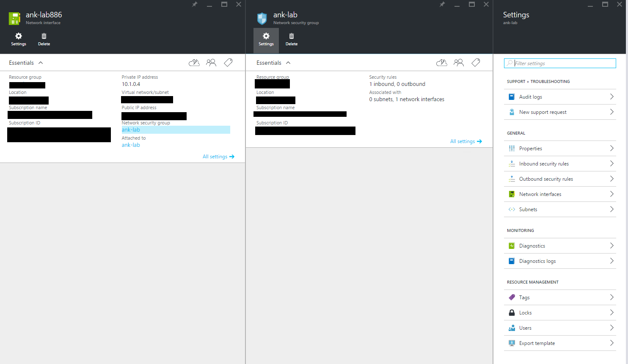Image resolution: width=628 pixels, height=364 pixels.
Task: Maximize the ank-lab security group blade
Action: (472, 4)
